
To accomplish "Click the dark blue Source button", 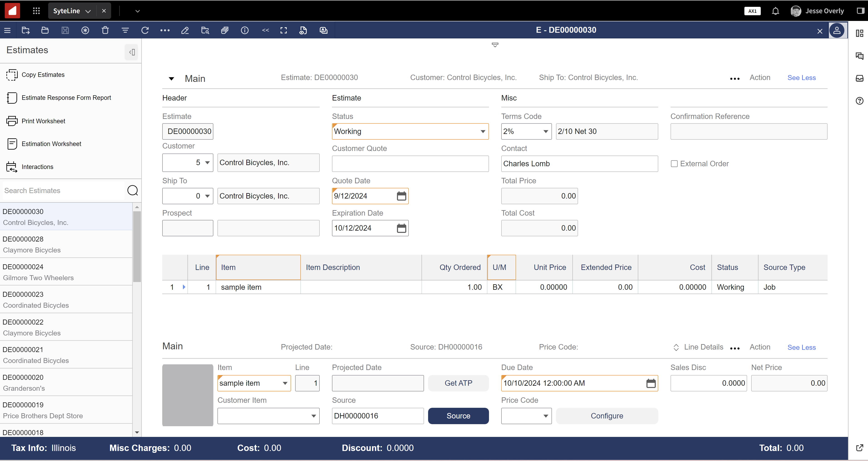I will click(x=458, y=416).
